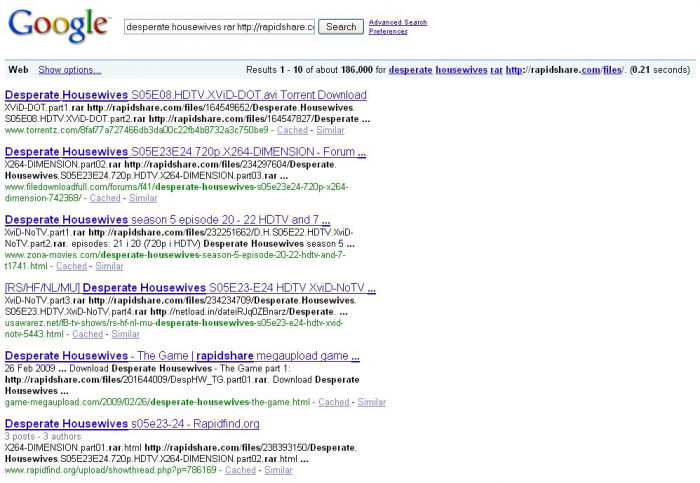Open Cached link for torrentz.com result
The image size is (700, 483).
tap(292, 130)
